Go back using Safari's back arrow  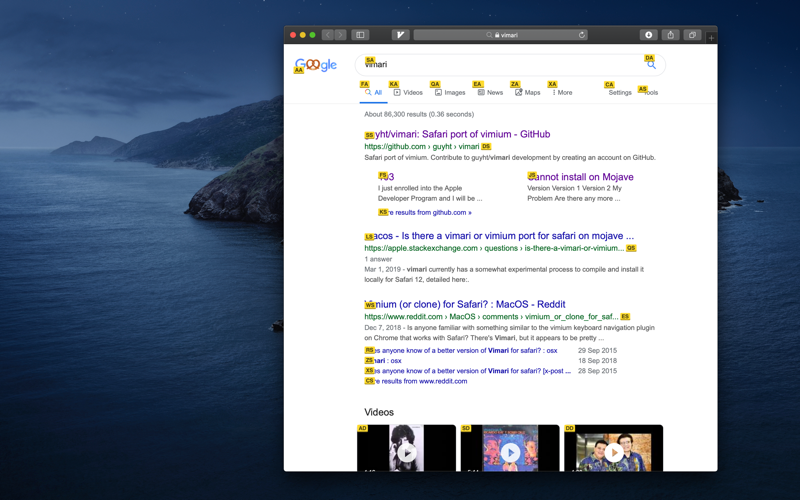coord(328,35)
